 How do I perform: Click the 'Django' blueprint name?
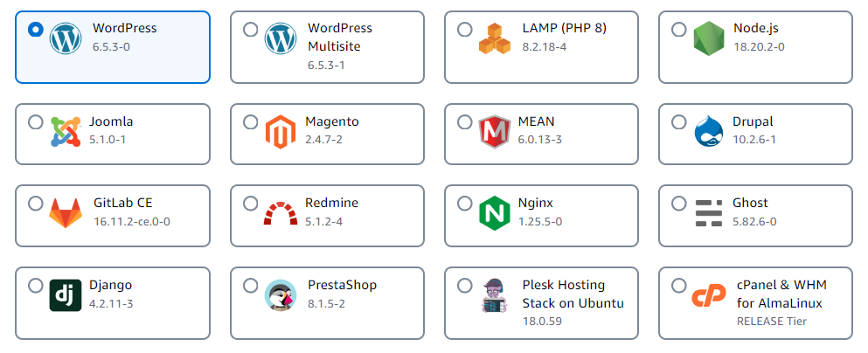pyautogui.click(x=110, y=286)
